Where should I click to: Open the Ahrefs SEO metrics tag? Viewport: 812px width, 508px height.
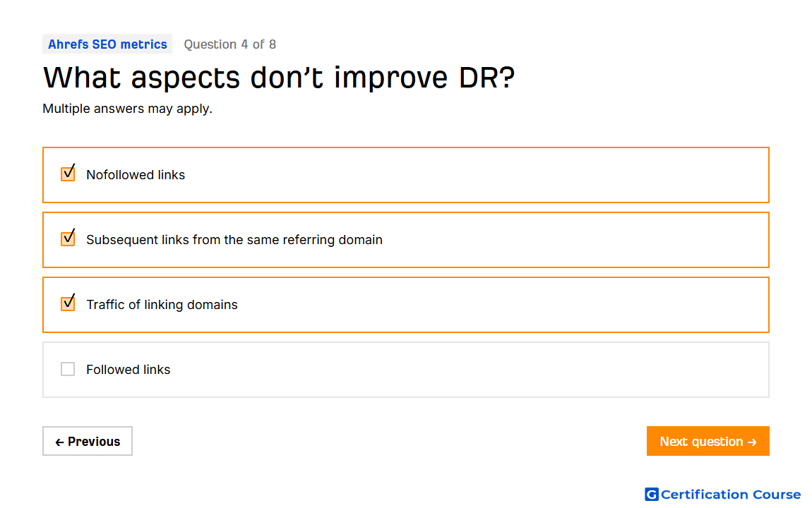coord(107,44)
